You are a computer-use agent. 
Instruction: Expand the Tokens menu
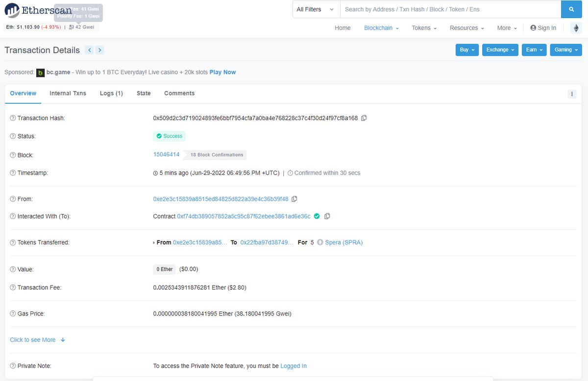coord(424,28)
